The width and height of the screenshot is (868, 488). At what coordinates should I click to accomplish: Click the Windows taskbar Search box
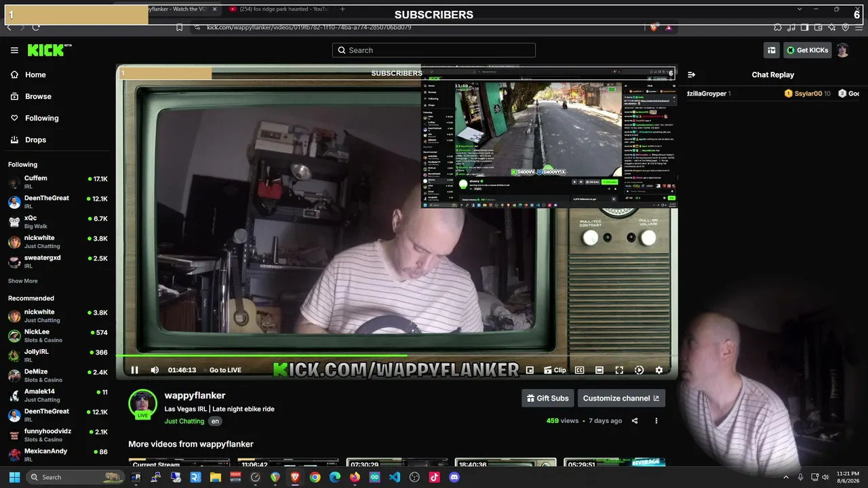coord(75,477)
